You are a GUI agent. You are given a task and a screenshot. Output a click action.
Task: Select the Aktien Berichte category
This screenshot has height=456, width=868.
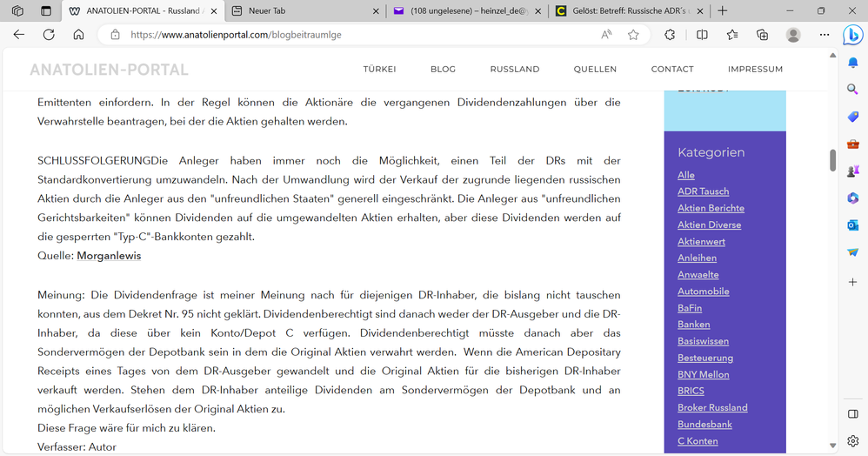coord(711,208)
